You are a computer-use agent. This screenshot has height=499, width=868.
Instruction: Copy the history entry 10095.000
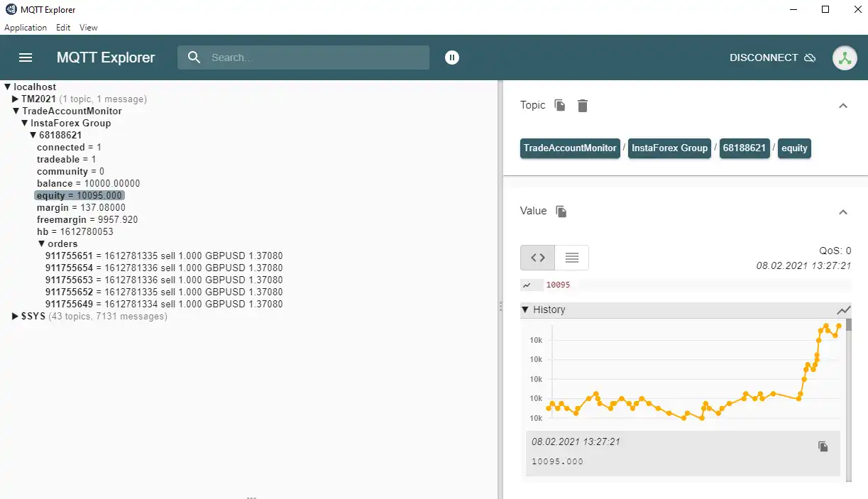tap(823, 446)
